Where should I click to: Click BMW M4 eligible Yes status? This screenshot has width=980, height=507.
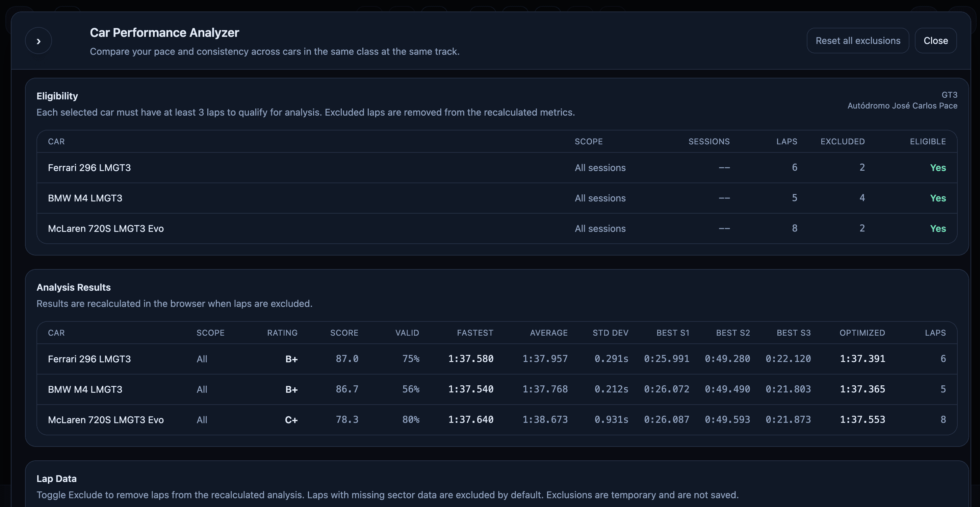point(938,198)
